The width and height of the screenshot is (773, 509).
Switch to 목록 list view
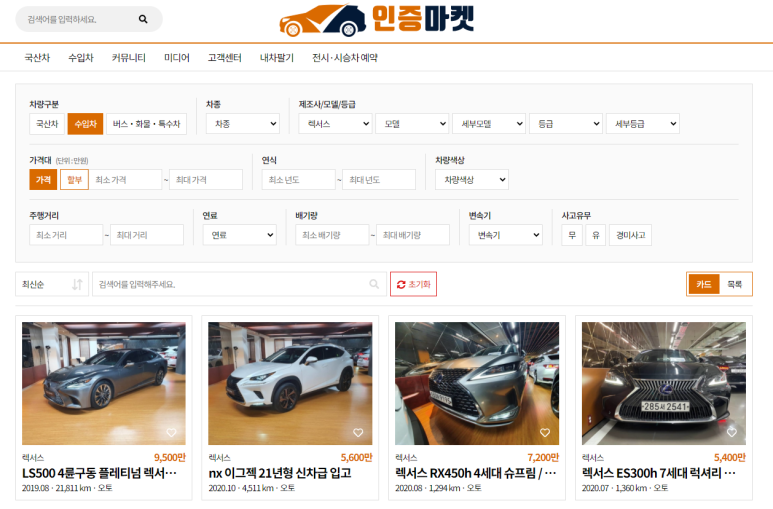pos(735,284)
